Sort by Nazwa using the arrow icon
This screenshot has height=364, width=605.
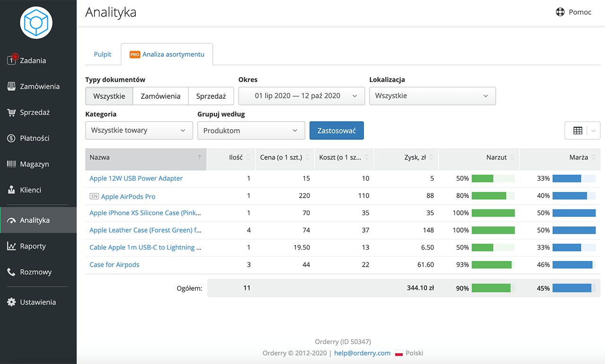click(x=199, y=157)
